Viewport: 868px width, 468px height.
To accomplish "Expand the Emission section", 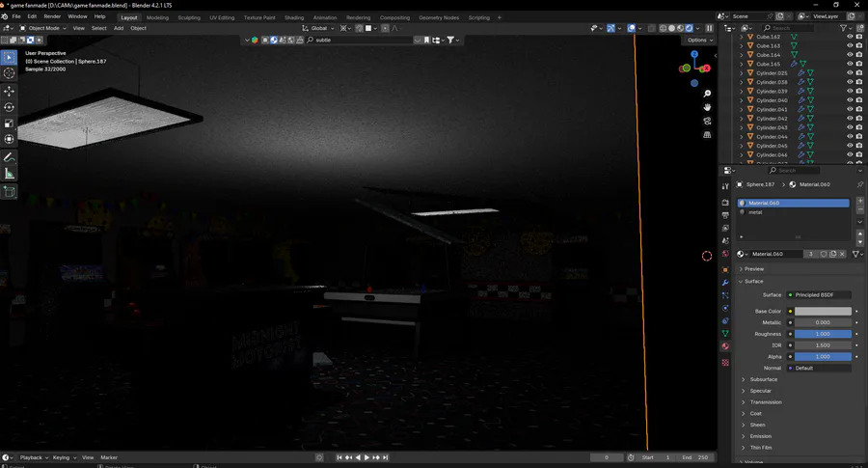I will coord(760,436).
